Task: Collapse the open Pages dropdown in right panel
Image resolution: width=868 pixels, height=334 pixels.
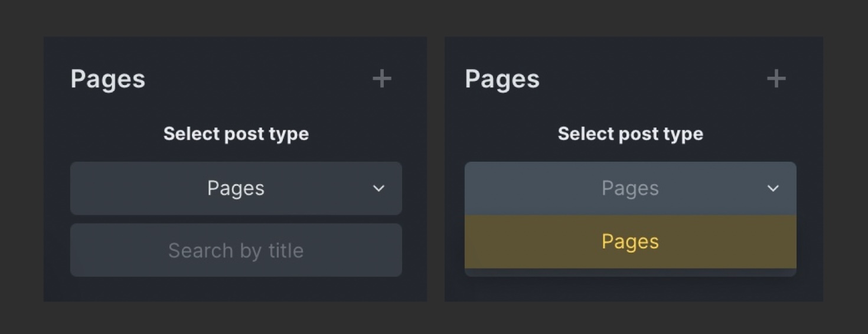Action: click(x=631, y=188)
